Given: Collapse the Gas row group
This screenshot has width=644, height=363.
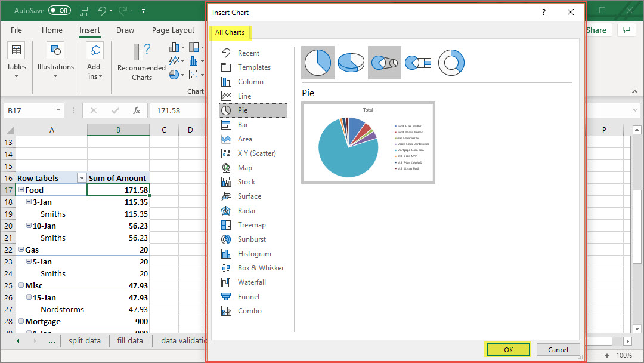Looking at the screenshot, I should point(21,250).
